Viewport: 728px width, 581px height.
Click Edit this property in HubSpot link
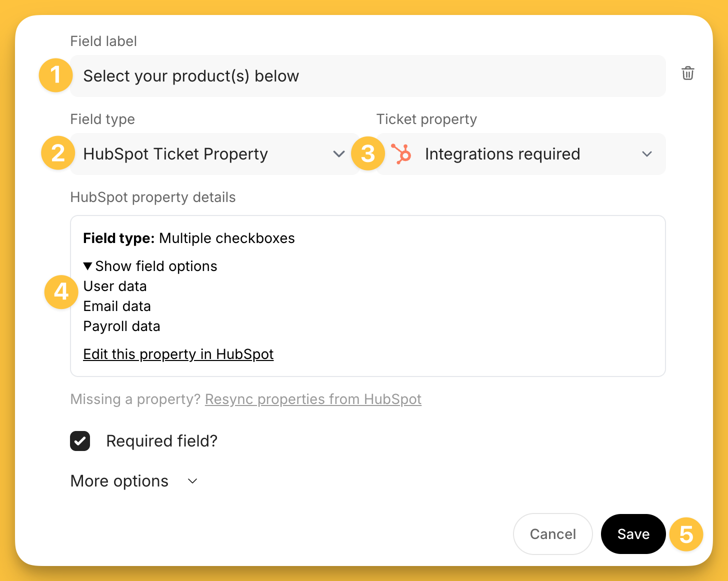(x=178, y=354)
